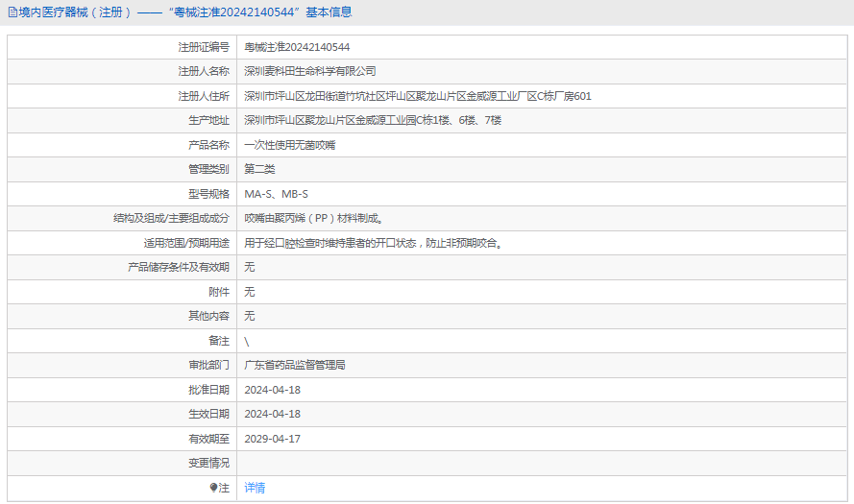Click the 注册证编号 label
The image size is (854, 504).
click(204, 47)
